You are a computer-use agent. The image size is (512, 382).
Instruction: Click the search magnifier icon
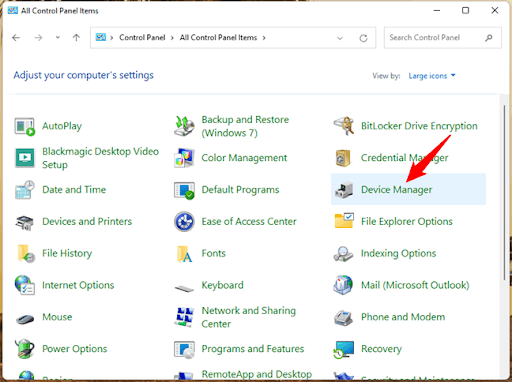click(488, 38)
